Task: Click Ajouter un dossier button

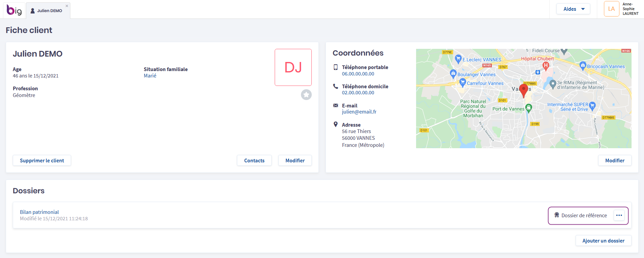Action: pyautogui.click(x=603, y=241)
